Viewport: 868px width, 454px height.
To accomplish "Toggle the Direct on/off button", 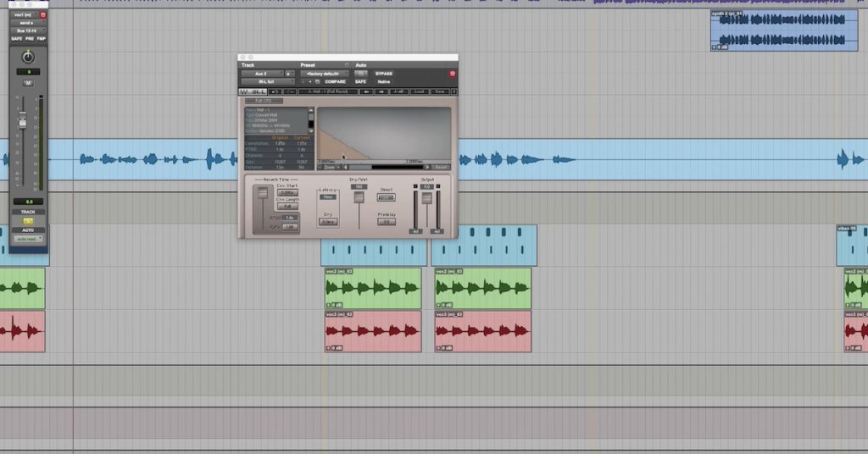I will coord(387,197).
